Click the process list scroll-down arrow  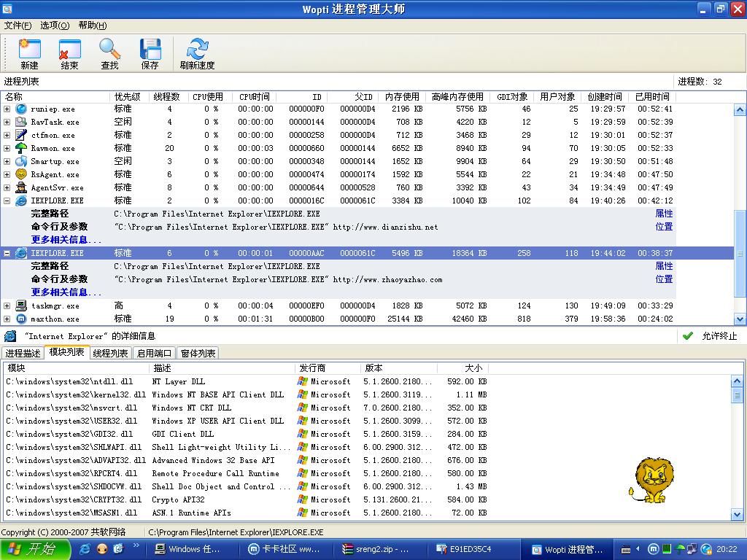point(740,319)
